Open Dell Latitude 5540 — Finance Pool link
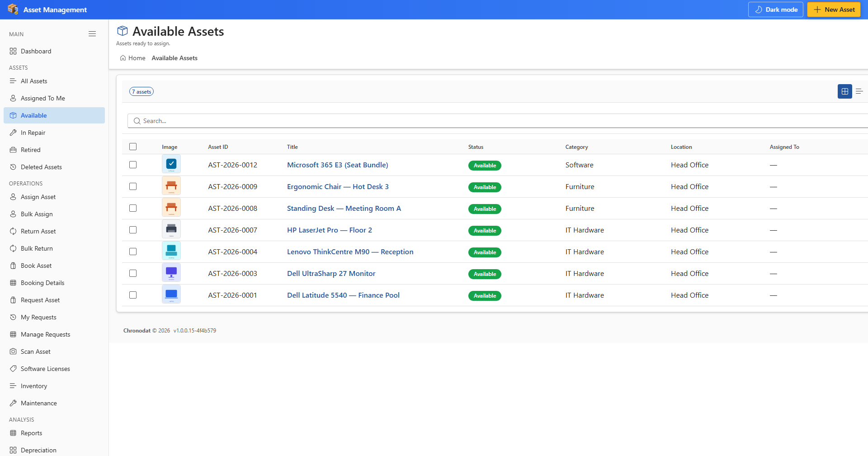The height and width of the screenshot is (456, 868). pyautogui.click(x=343, y=295)
